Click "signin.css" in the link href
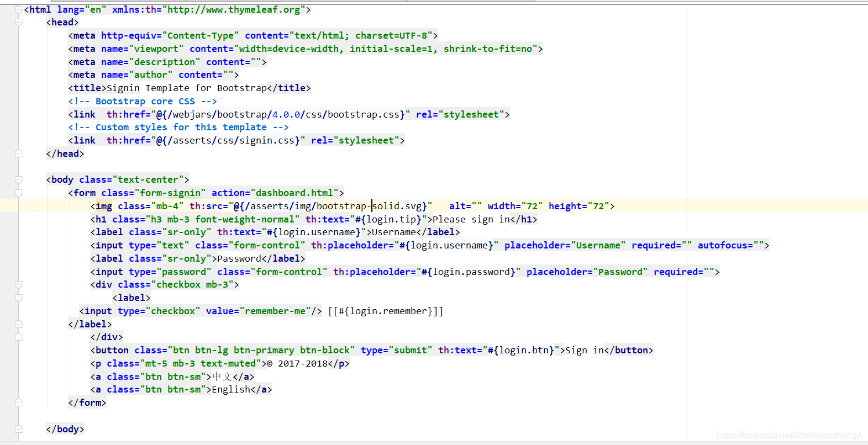This screenshot has height=445, width=868. (267, 140)
